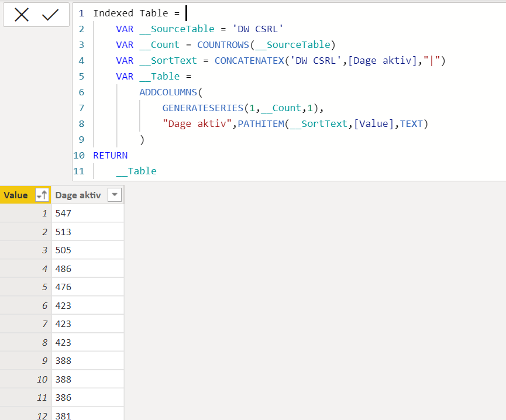Select cell with value 476
The image size is (506, 420).
(x=88, y=287)
